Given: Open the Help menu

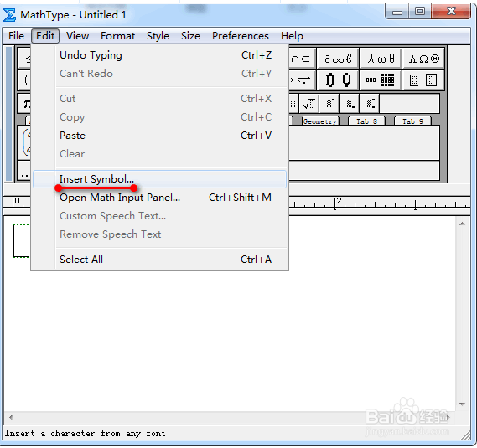Looking at the screenshot, I should coord(292,36).
